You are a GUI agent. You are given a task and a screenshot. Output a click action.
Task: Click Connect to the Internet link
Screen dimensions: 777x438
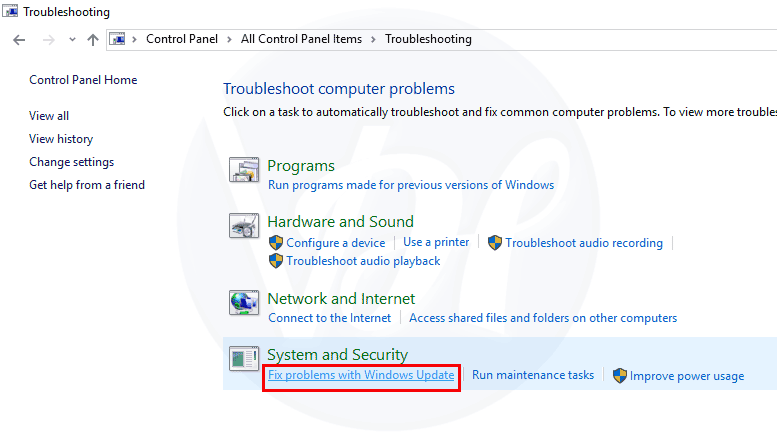pyautogui.click(x=330, y=318)
